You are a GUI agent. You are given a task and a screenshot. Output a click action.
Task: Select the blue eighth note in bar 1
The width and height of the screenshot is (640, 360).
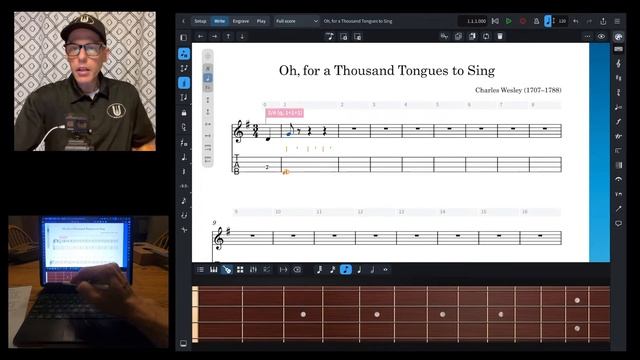pos(290,131)
